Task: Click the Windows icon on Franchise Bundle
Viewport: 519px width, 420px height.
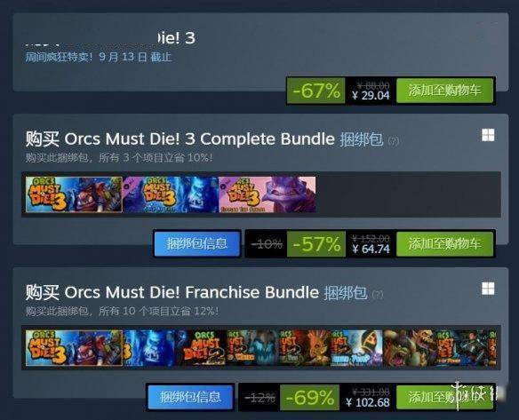Action: tap(488, 289)
